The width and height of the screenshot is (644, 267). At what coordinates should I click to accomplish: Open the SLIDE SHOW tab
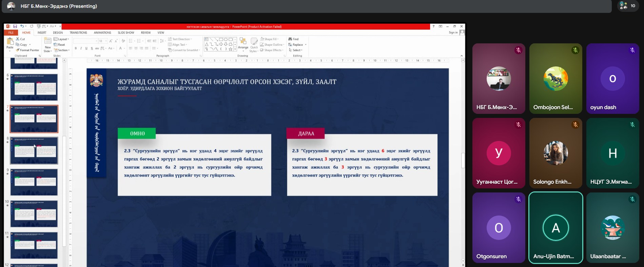[126, 33]
